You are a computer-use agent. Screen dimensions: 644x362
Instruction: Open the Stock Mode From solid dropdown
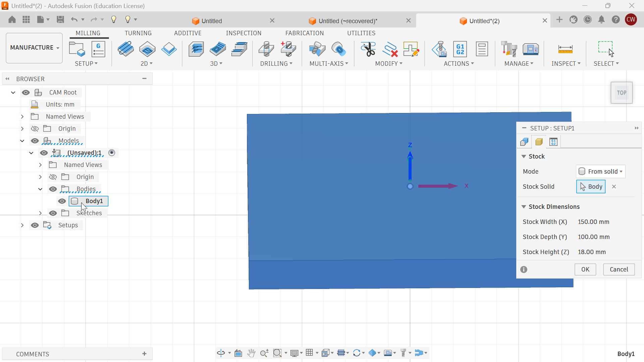click(601, 171)
